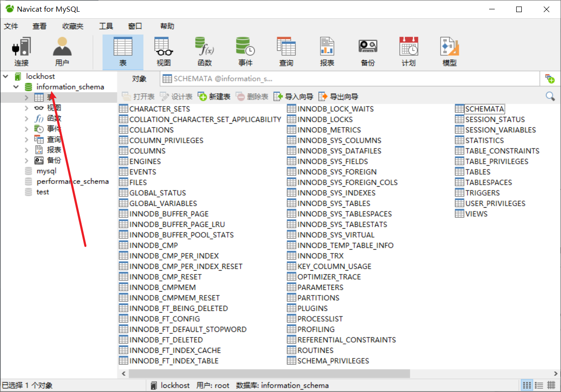Select the GLOBAL_VARIABLES table
The image size is (561, 392).
click(x=163, y=203)
